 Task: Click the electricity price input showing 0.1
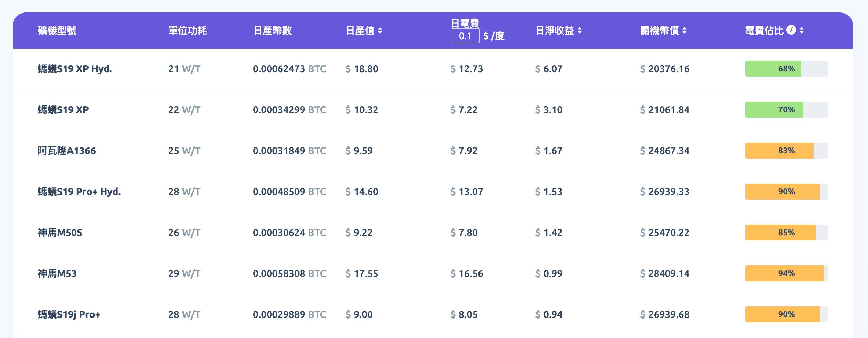465,36
